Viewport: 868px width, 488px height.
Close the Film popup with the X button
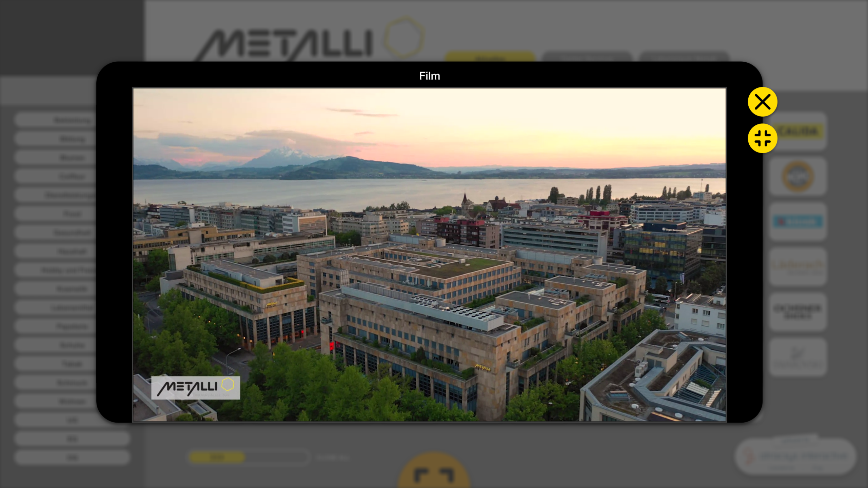(x=762, y=102)
